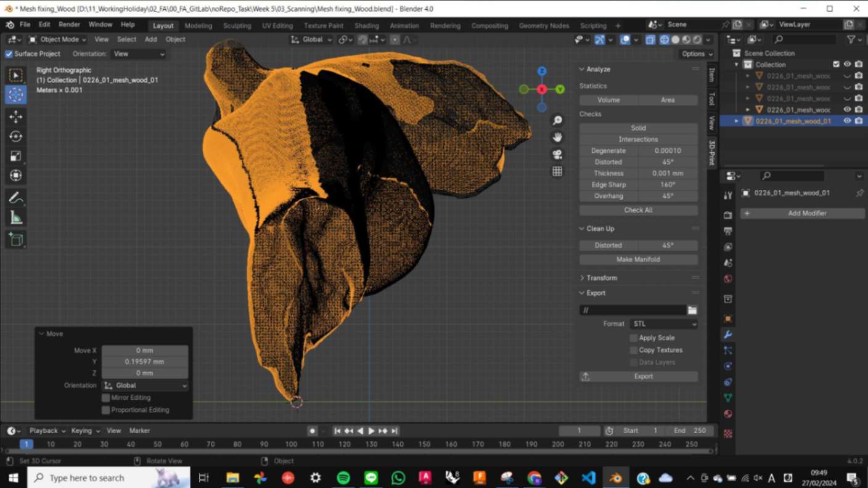Uncheck the Surface Project checkbox
Image resolution: width=868 pixels, height=488 pixels.
point(9,54)
